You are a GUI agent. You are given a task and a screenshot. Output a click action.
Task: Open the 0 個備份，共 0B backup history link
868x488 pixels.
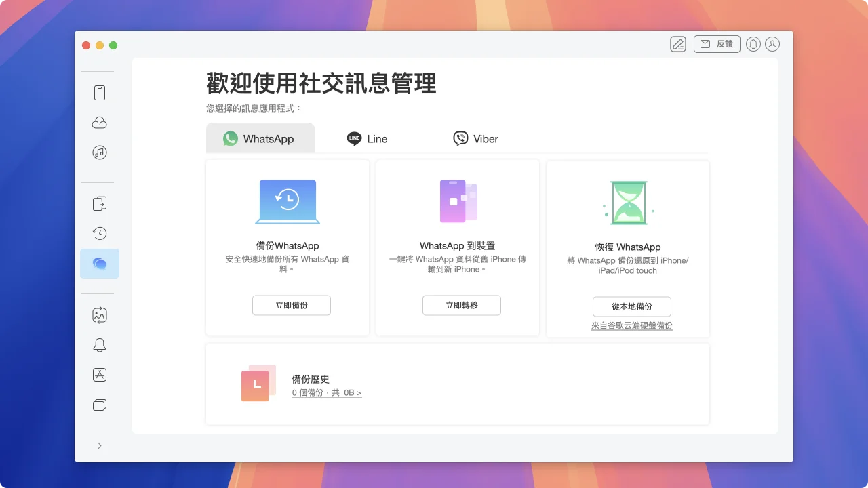327,393
